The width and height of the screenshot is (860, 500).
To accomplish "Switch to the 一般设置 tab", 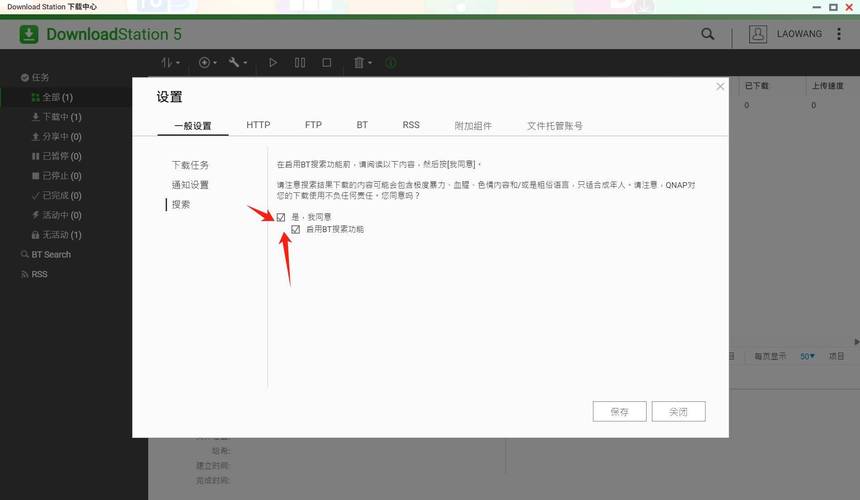I will (193, 126).
